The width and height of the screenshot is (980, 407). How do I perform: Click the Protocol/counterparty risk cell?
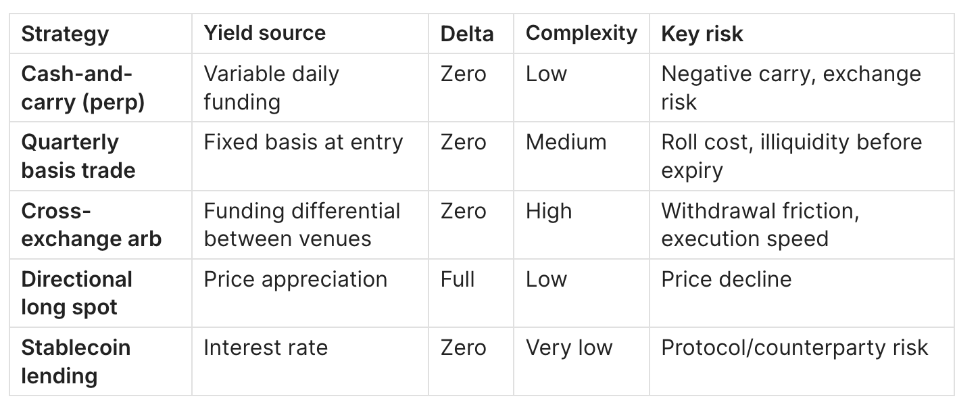click(794, 348)
